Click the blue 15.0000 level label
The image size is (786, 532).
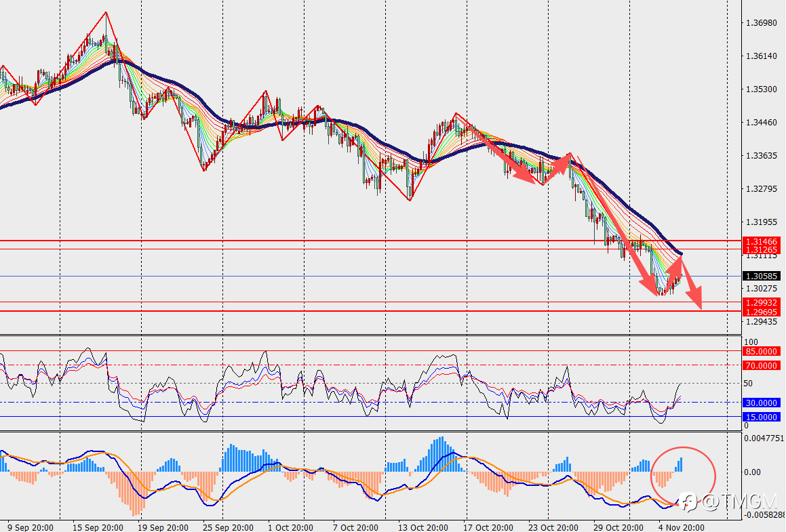tap(761, 417)
